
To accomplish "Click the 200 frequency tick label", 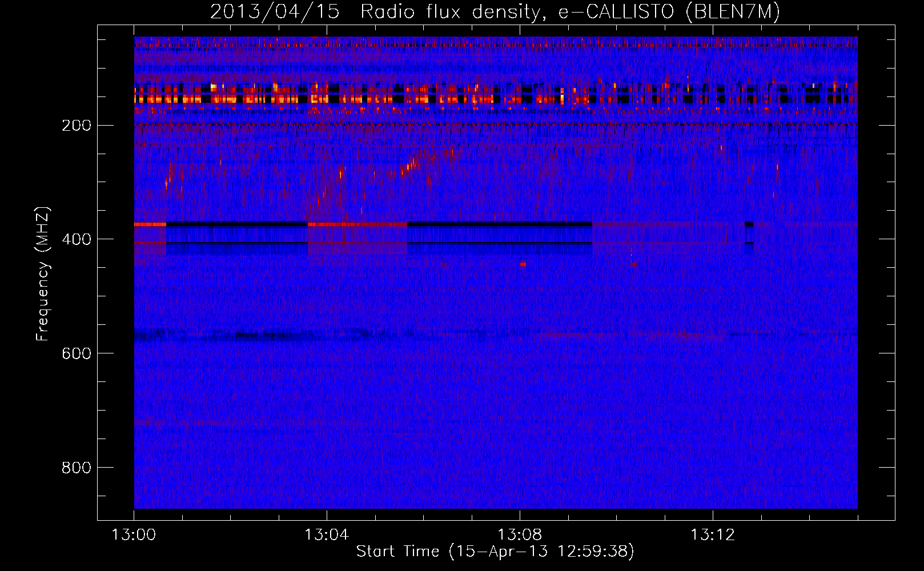I will [x=77, y=125].
